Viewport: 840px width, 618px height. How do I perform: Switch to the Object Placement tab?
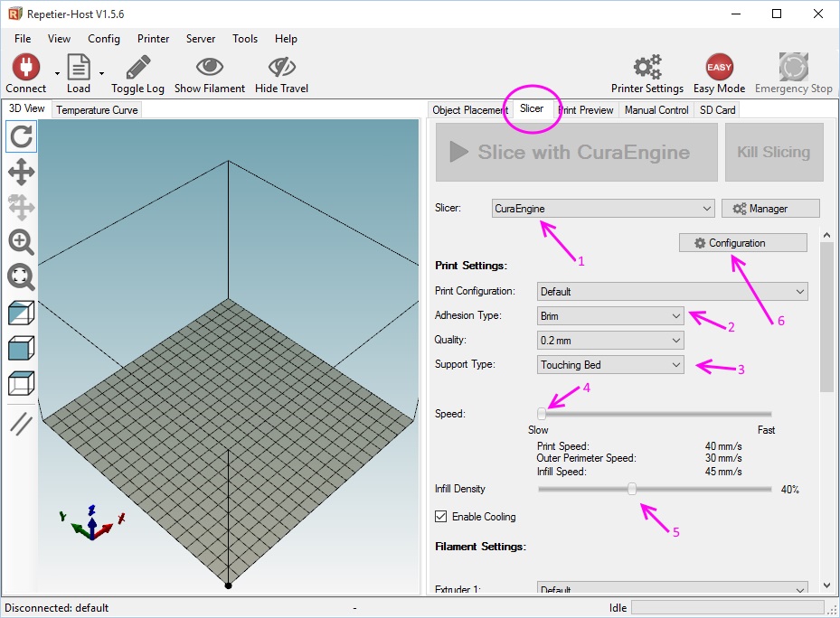click(470, 110)
